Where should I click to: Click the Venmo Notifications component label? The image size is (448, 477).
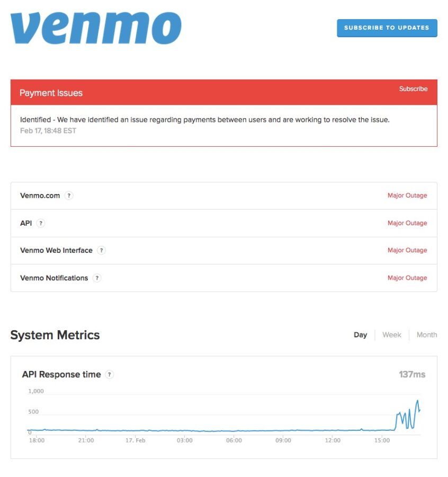click(54, 278)
